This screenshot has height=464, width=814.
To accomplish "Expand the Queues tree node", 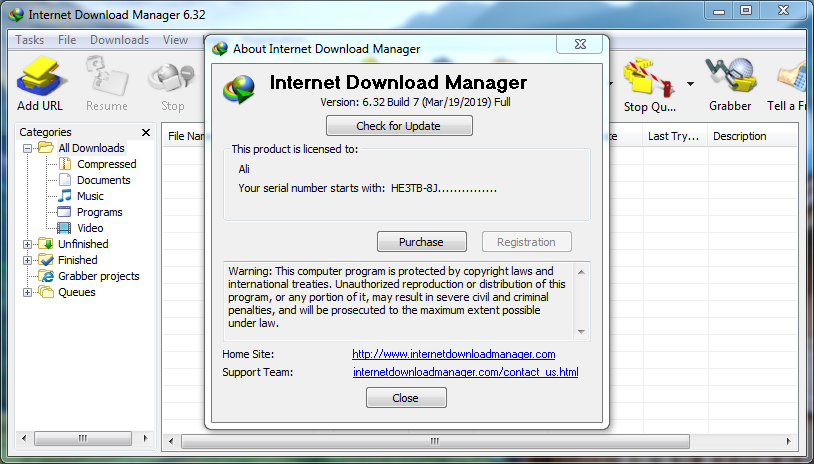I will pos(28,292).
